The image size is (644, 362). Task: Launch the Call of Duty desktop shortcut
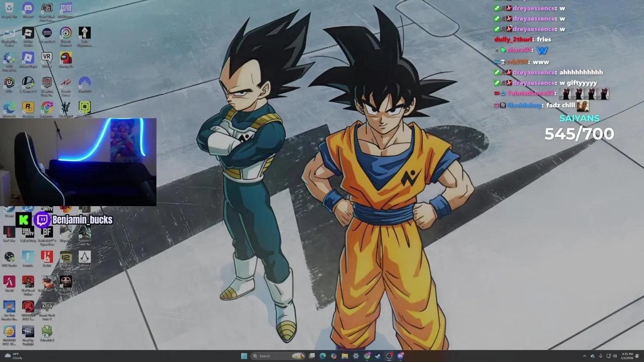click(28, 234)
